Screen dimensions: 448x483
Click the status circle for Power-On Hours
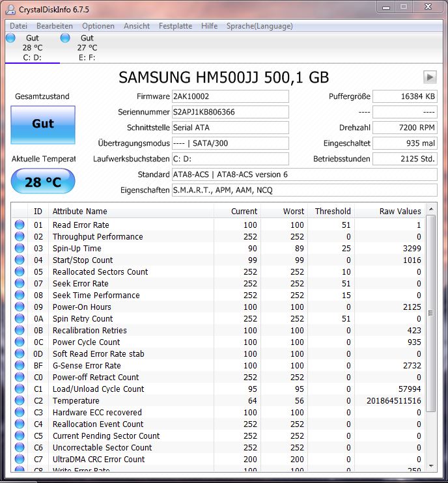click(x=20, y=307)
